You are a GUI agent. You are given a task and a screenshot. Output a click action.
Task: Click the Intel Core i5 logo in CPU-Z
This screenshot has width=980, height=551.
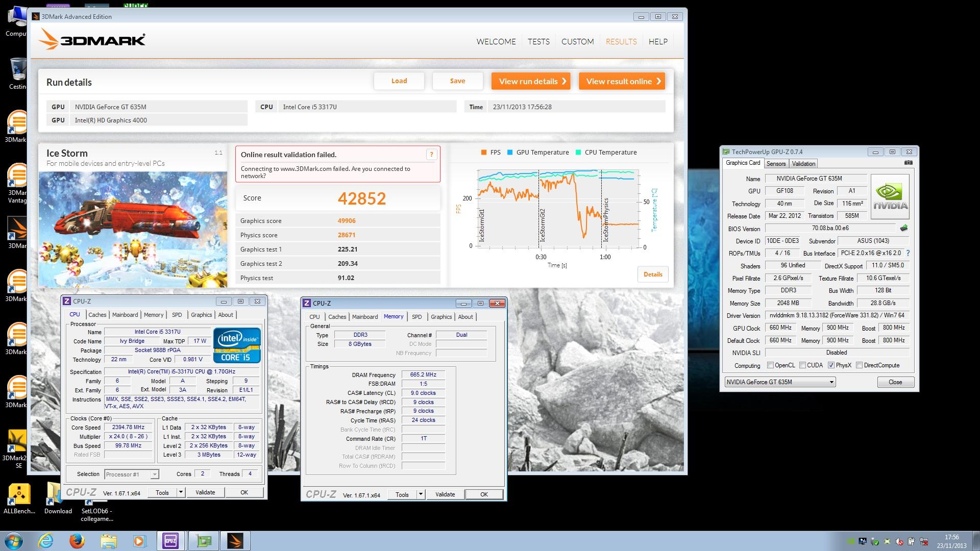click(237, 345)
